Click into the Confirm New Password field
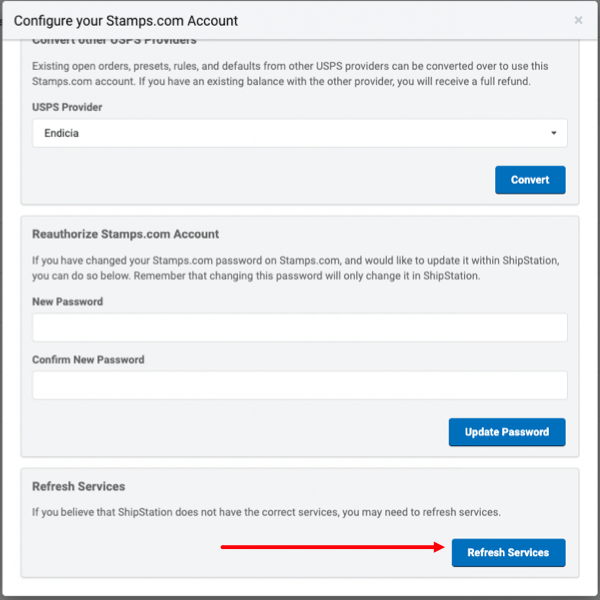The width and height of the screenshot is (600, 600). (x=299, y=386)
